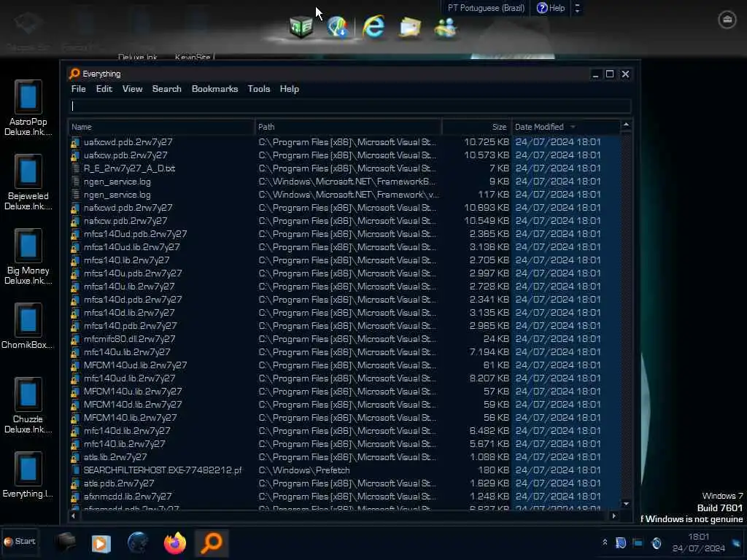
Task: Click the language bar Help button
Action: click(551, 8)
